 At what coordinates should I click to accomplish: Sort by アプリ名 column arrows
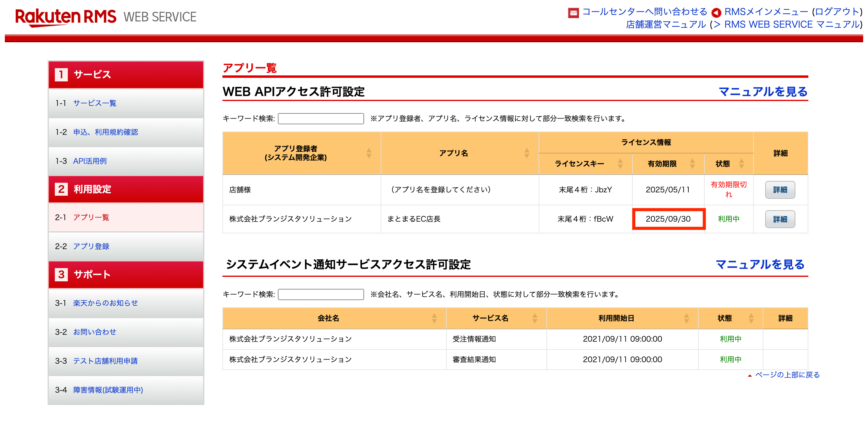527,153
